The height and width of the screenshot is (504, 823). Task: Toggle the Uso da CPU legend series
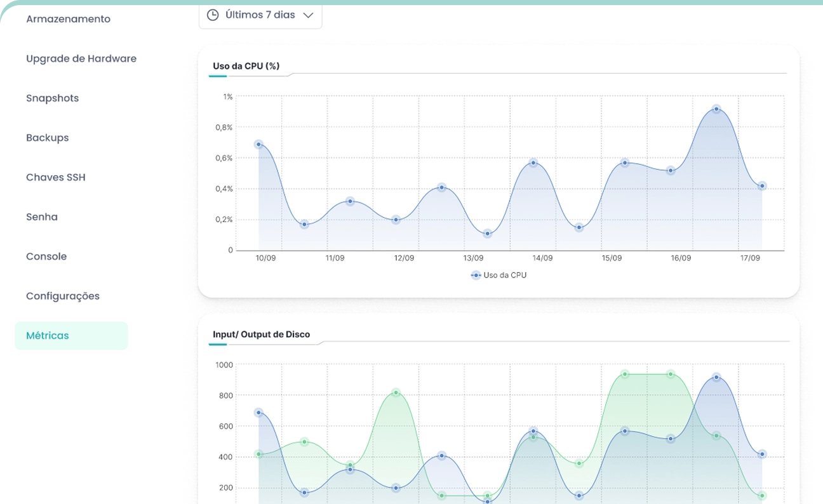tap(498, 275)
